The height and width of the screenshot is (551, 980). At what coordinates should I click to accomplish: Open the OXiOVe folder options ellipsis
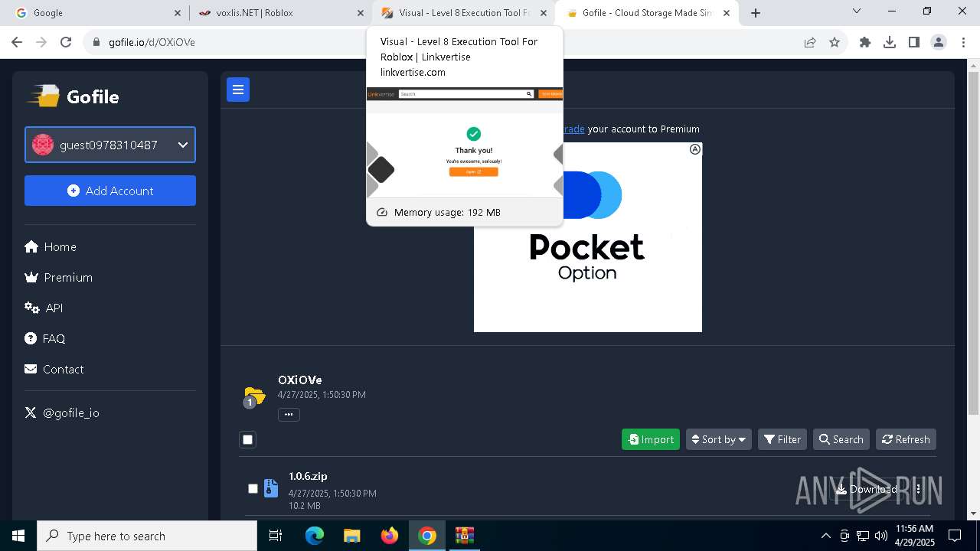[289, 414]
